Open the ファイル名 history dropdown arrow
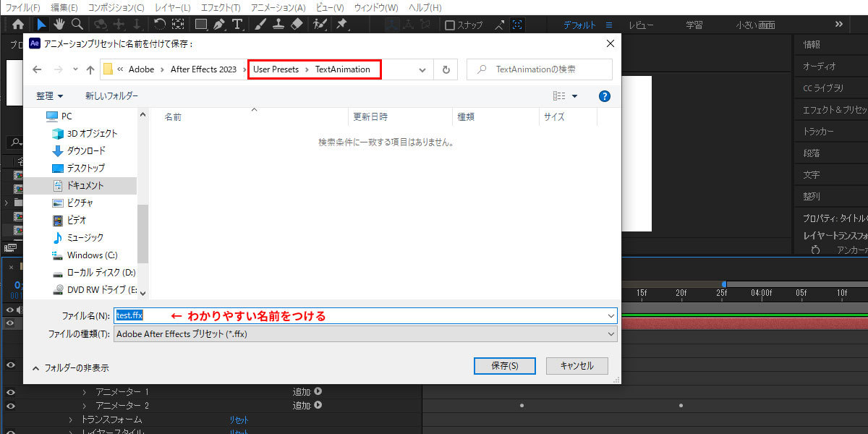 pyautogui.click(x=611, y=316)
